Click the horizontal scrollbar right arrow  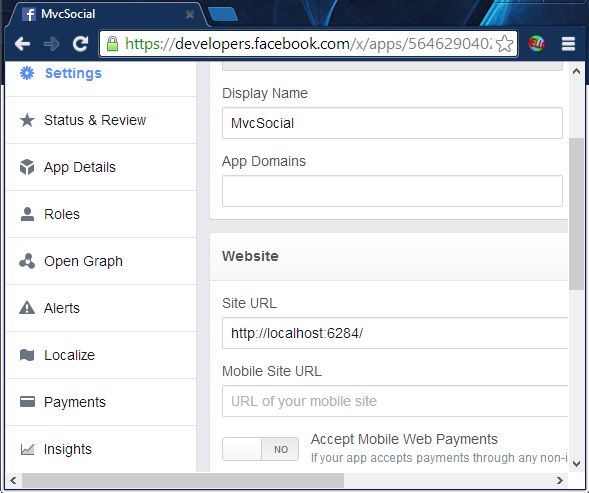(x=560, y=480)
